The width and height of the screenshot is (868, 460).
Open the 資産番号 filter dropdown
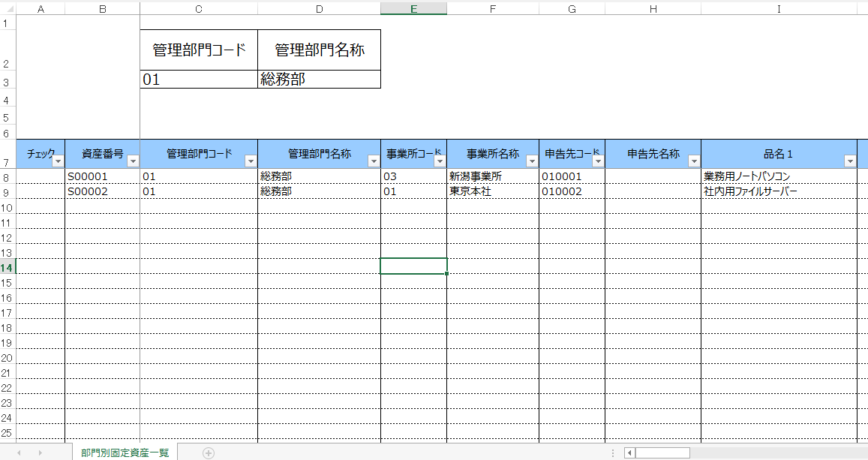point(133,161)
